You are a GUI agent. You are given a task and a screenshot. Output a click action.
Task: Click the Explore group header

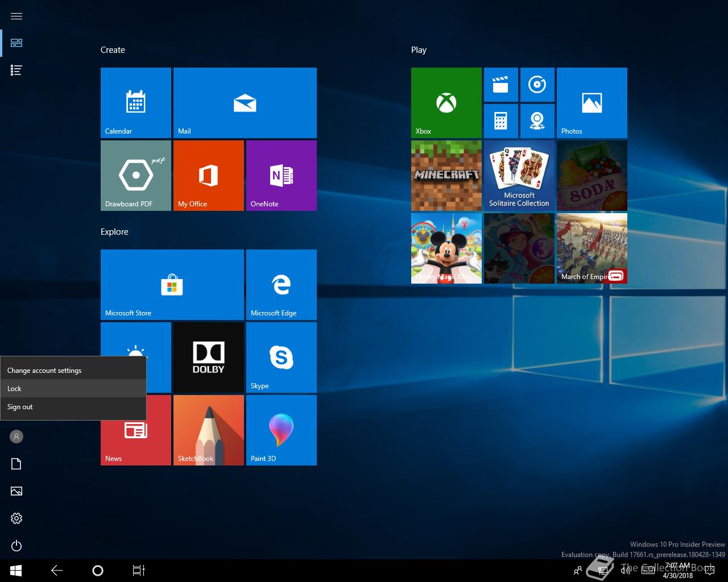[114, 232]
